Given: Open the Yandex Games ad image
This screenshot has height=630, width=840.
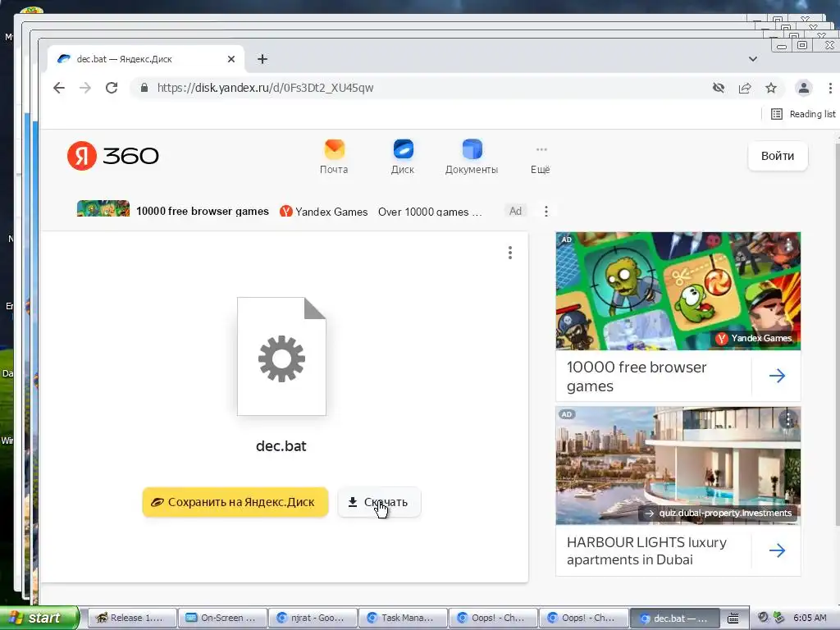Looking at the screenshot, I should pos(678,291).
